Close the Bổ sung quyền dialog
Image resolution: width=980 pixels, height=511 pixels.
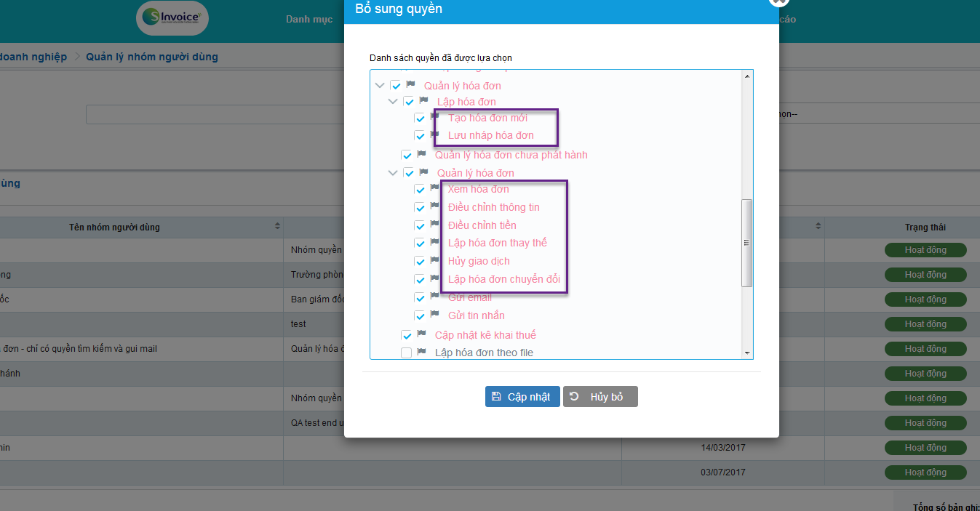[778, 2]
